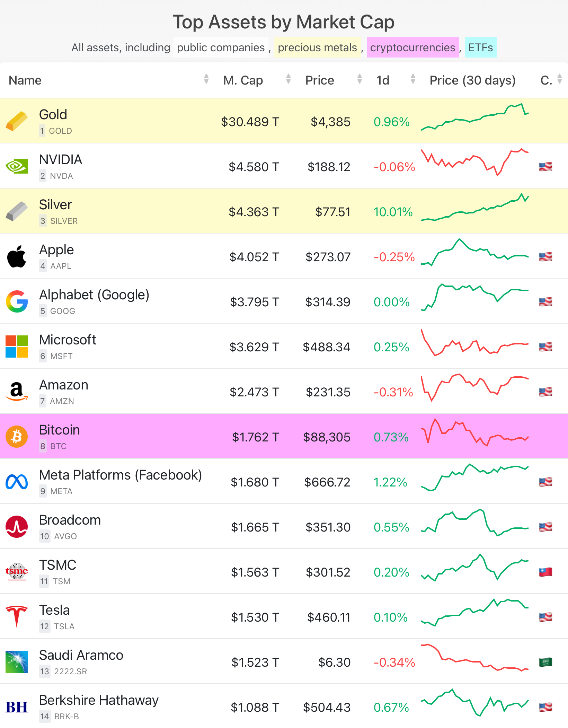Open the TSMC company page
The width and height of the screenshot is (568, 728).
point(57,565)
